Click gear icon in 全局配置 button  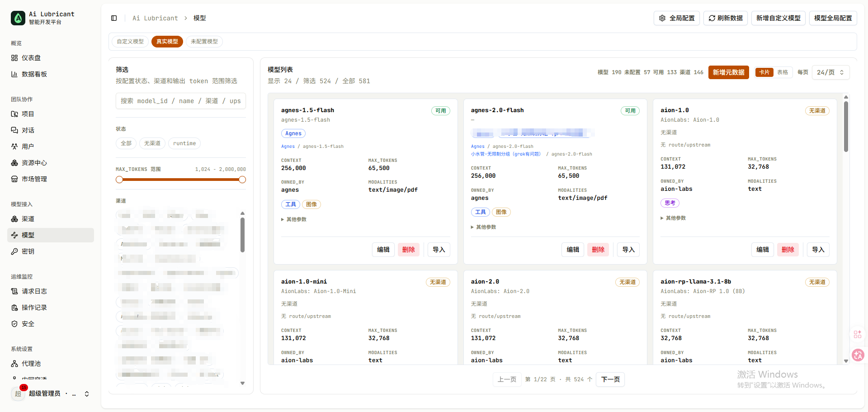[x=662, y=18]
